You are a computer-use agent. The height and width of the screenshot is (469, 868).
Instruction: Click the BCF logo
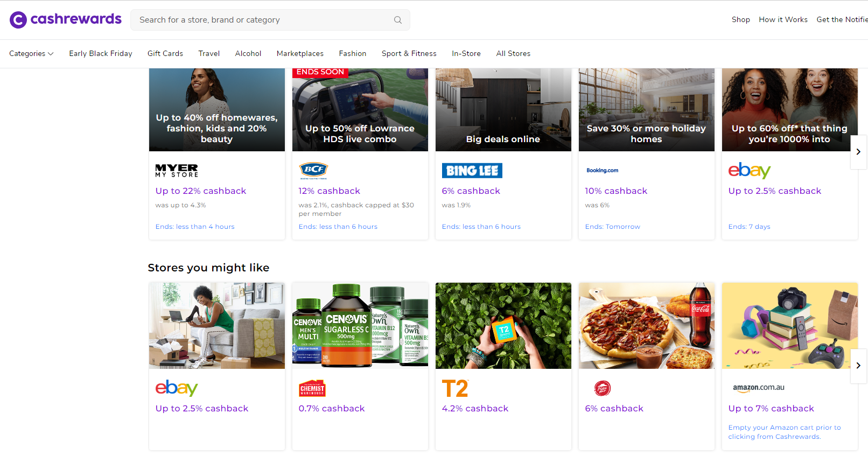[x=313, y=171]
